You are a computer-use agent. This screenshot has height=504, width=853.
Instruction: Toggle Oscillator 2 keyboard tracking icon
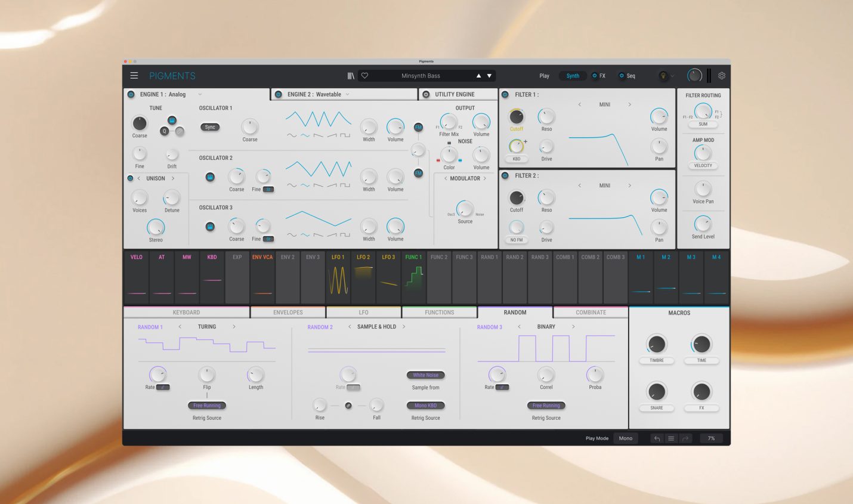point(210,177)
